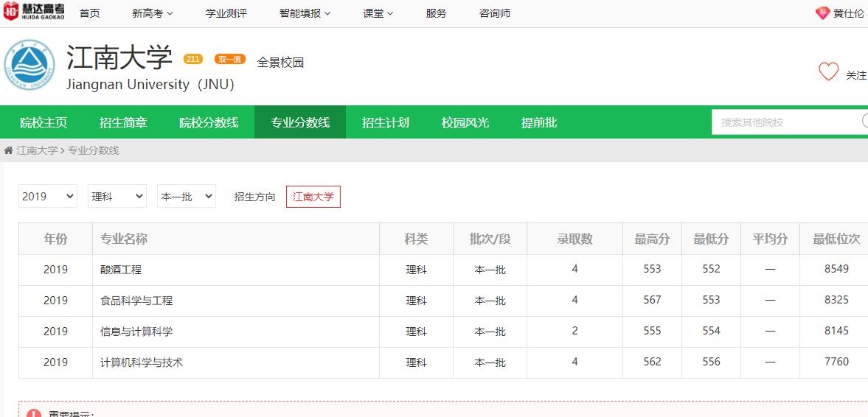Image resolution: width=868 pixels, height=417 pixels.
Task: Select the 专业分数线 tab
Action: click(300, 122)
